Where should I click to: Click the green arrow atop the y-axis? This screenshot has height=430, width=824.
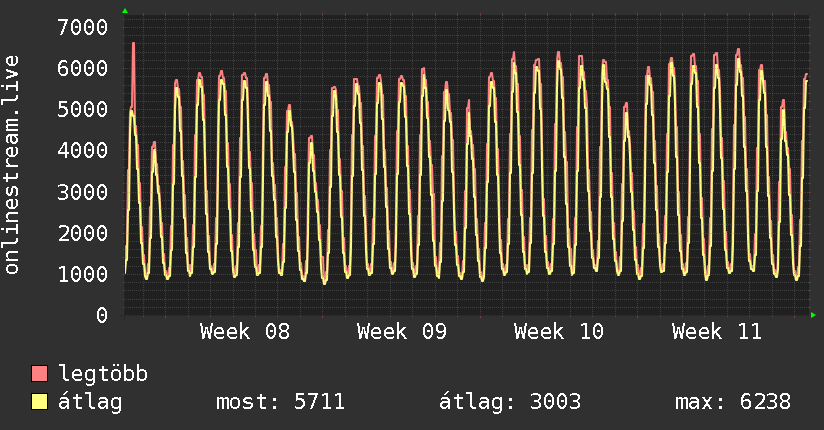coord(125,11)
